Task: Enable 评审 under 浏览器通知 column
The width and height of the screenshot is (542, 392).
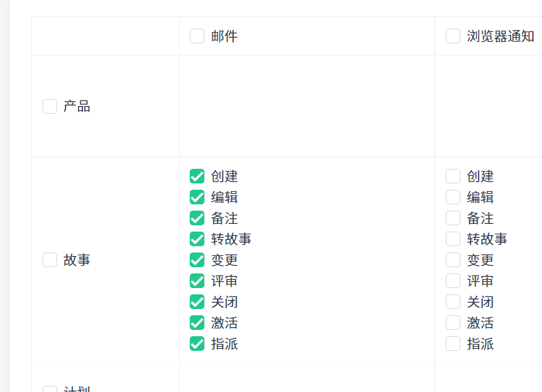Action: point(453,281)
